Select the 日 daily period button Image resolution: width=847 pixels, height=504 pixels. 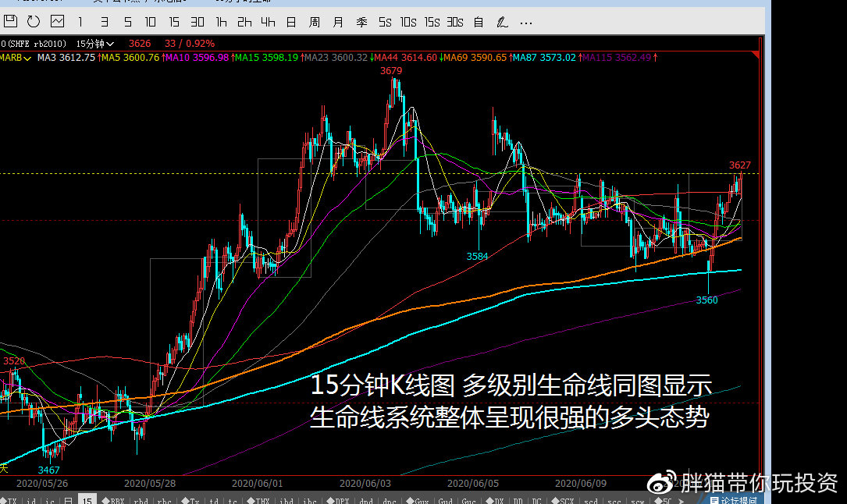(x=290, y=22)
